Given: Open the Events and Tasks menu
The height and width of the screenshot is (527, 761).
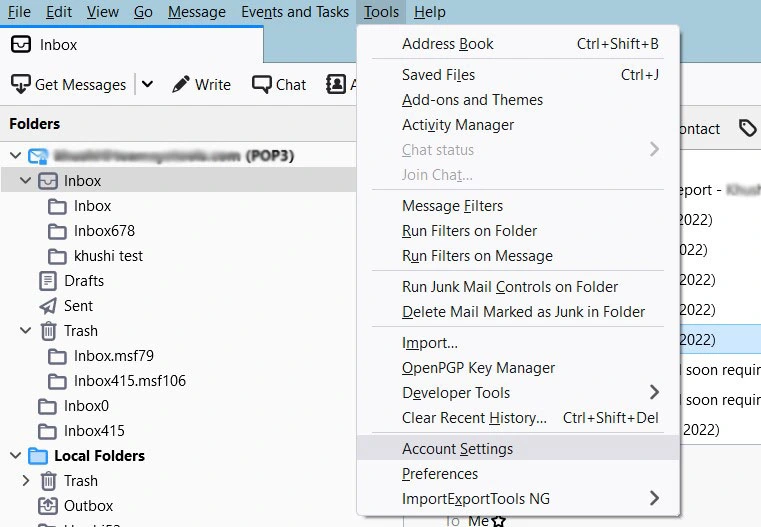Looking at the screenshot, I should (295, 12).
